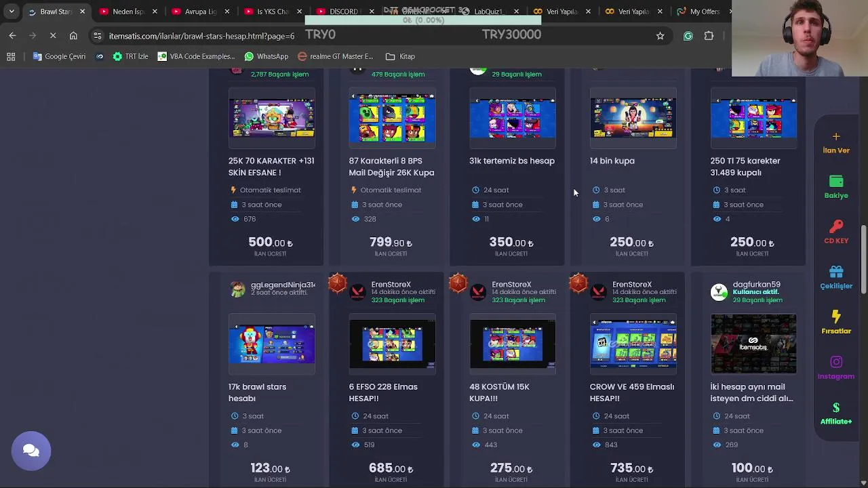Open 6 EFSO 228 Elmas thumbnail
The width and height of the screenshot is (868, 488).
pyautogui.click(x=392, y=344)
